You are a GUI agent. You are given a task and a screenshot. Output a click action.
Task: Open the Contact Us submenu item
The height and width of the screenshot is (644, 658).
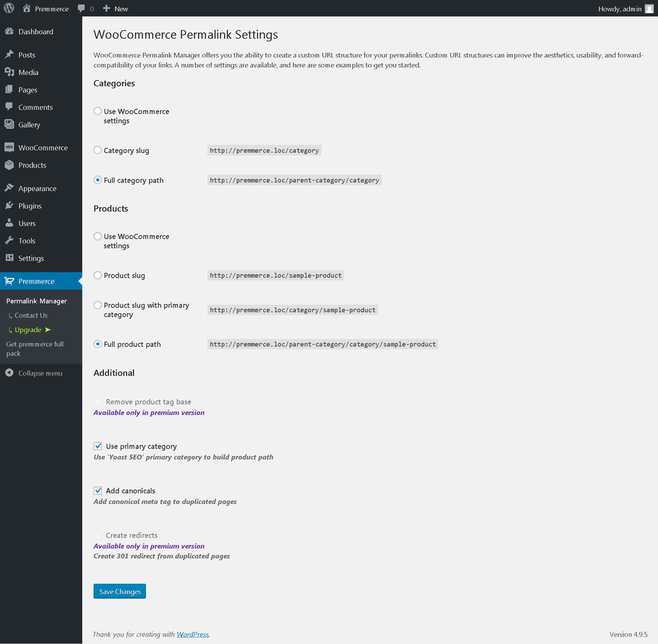31,315
